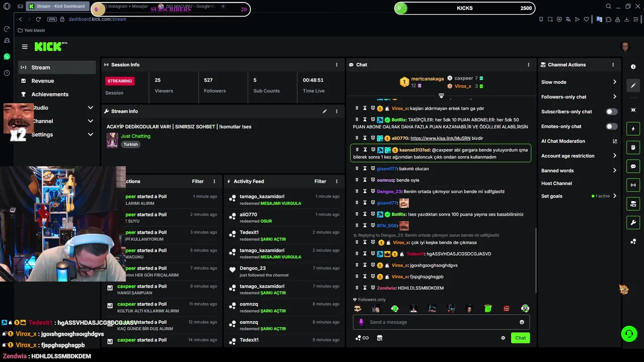Screen dimensions: 644x362
Task: Click the user profile avatar top right
Action: 625,47
